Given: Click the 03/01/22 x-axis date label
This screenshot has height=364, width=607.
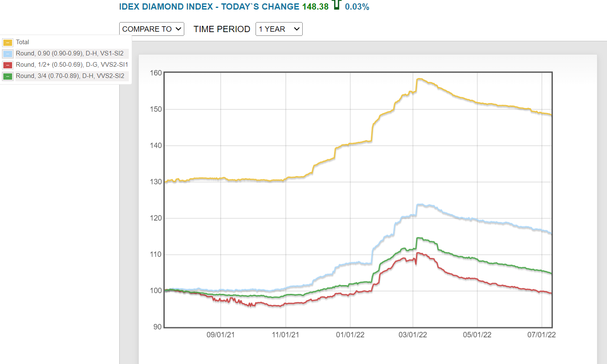Looking at the screenshot, I should pos(413,335).
